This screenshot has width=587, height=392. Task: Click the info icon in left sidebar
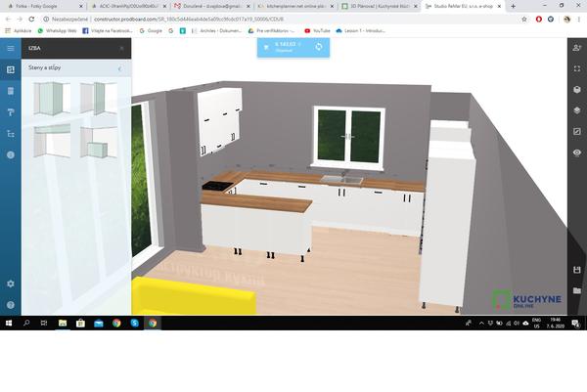tap(10, 155)
